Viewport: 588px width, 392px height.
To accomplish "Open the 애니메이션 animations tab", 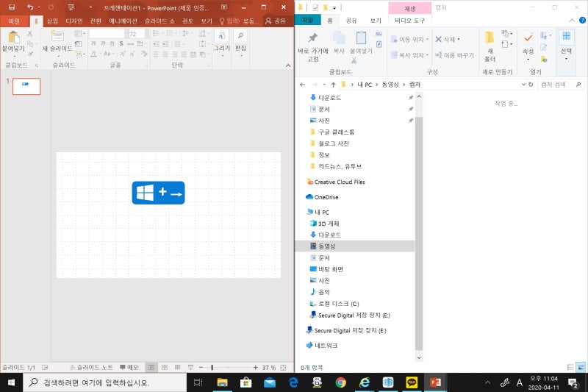I will click(x=123, y=21).
